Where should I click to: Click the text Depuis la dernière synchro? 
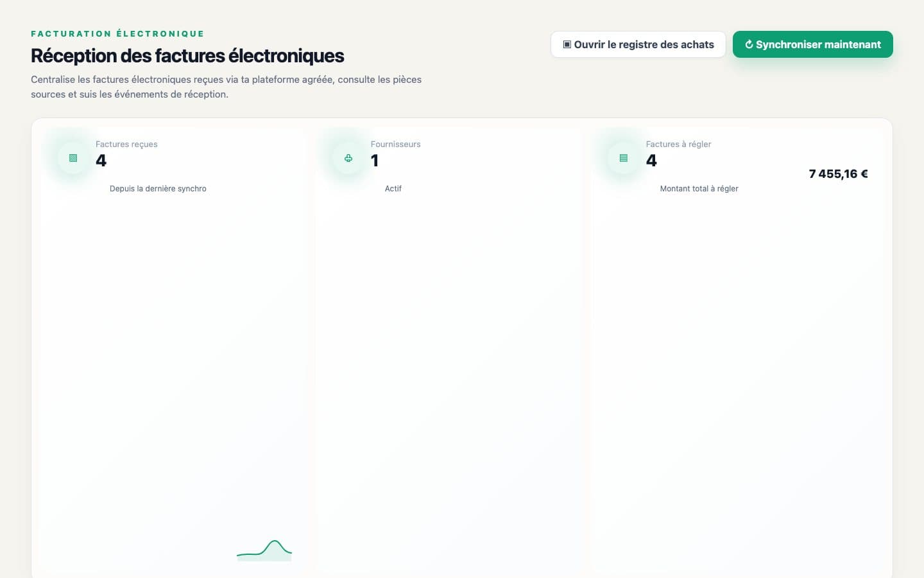(x=158, y=189)
